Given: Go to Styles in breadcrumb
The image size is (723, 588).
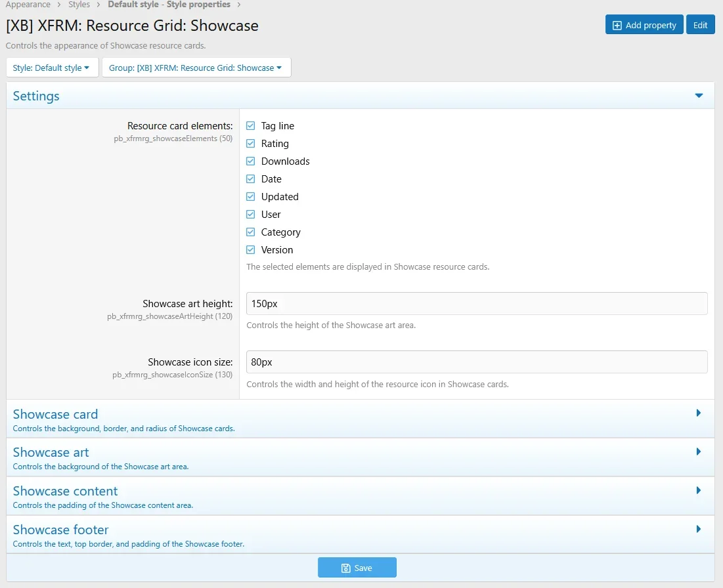Looking at the screenshot, I should (79, 5).
